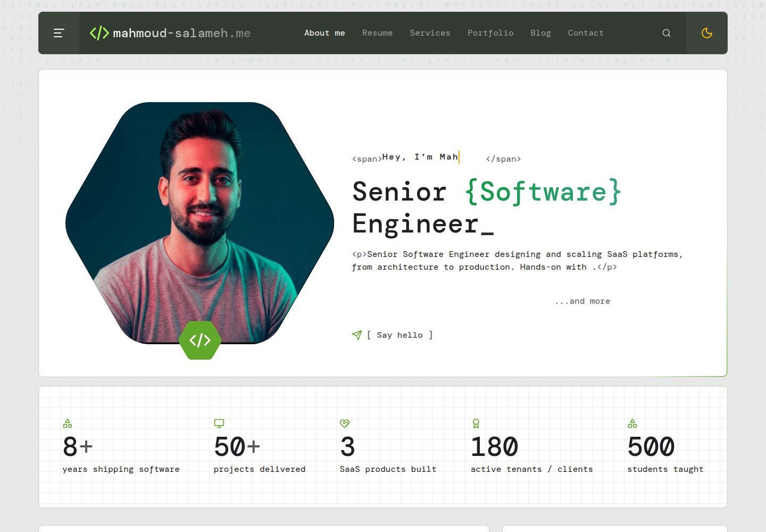
Task: Open the Resume nav item
Action: [x=377, y=33]
